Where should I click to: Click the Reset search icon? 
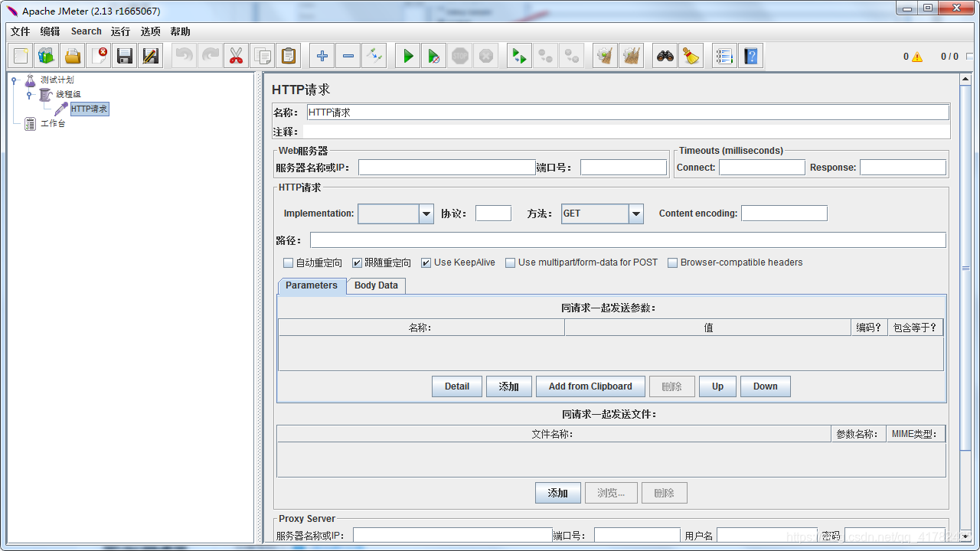pos(691,56)
